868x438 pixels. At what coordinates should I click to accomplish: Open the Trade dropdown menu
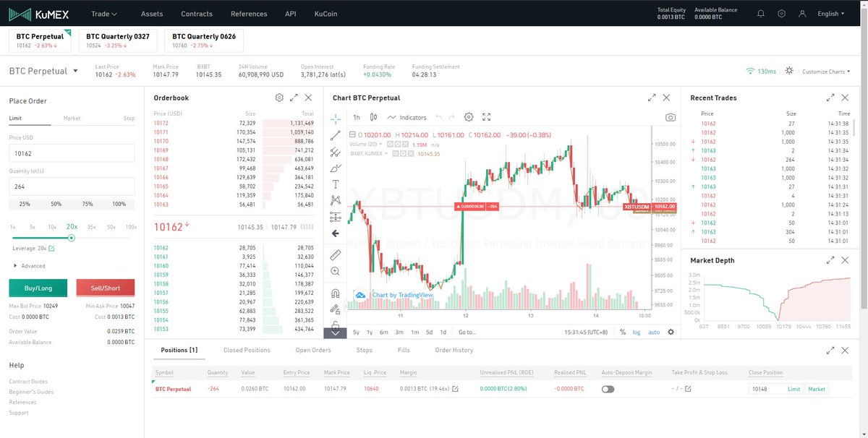click(104, 14)
